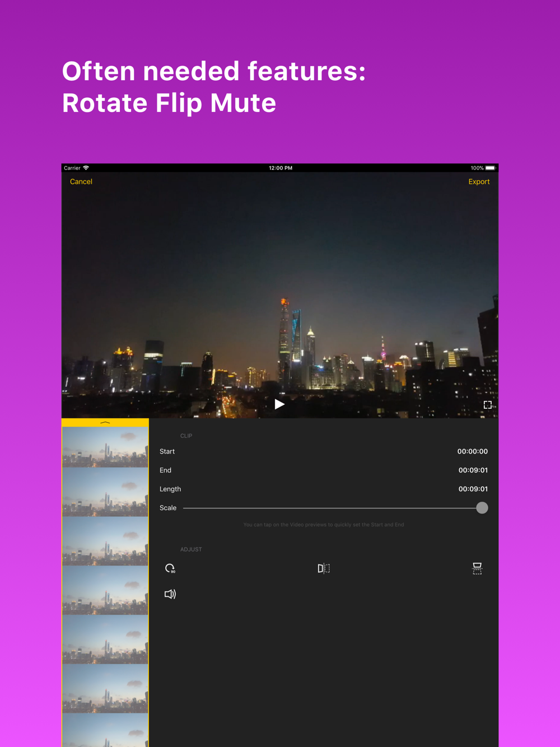
Task: Mute the clip audio with speaker icon
Action: [x=170, y=594]
